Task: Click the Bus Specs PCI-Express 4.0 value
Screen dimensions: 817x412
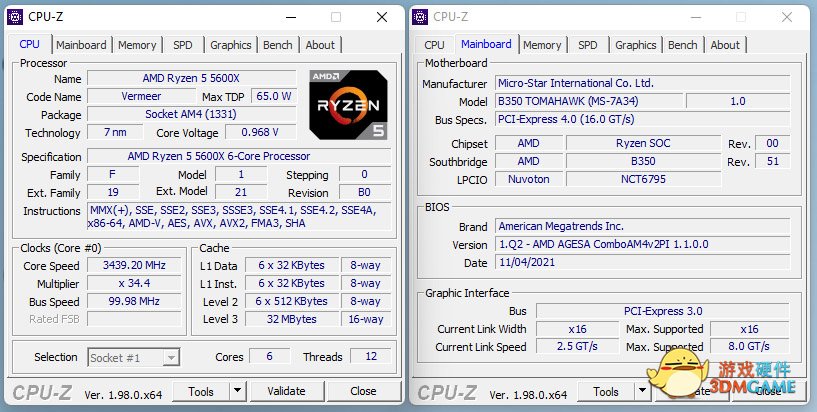Action: click(642, 119)
